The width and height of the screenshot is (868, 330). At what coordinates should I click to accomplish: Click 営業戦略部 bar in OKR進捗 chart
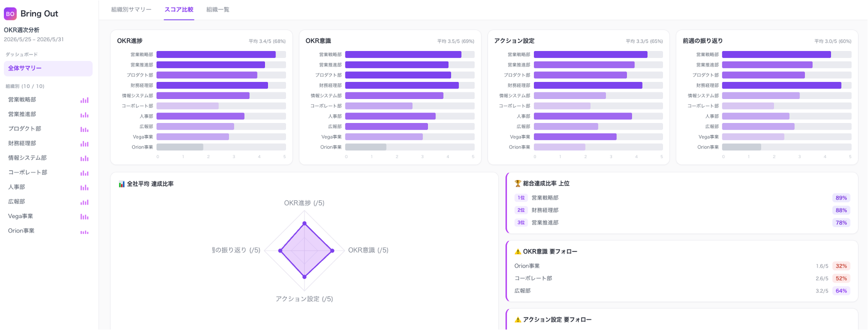click(x=216, y=54)
